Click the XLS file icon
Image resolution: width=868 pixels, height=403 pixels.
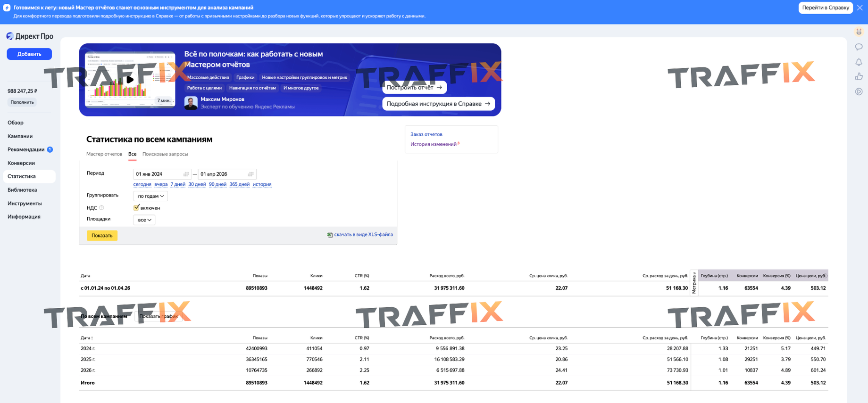pos(330,235)
